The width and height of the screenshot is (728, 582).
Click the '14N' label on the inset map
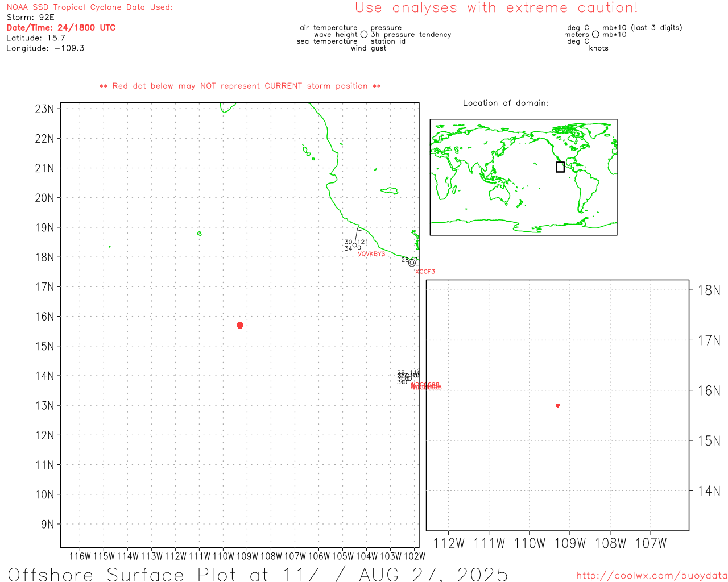pyautogui.click(x=709, y=491)
